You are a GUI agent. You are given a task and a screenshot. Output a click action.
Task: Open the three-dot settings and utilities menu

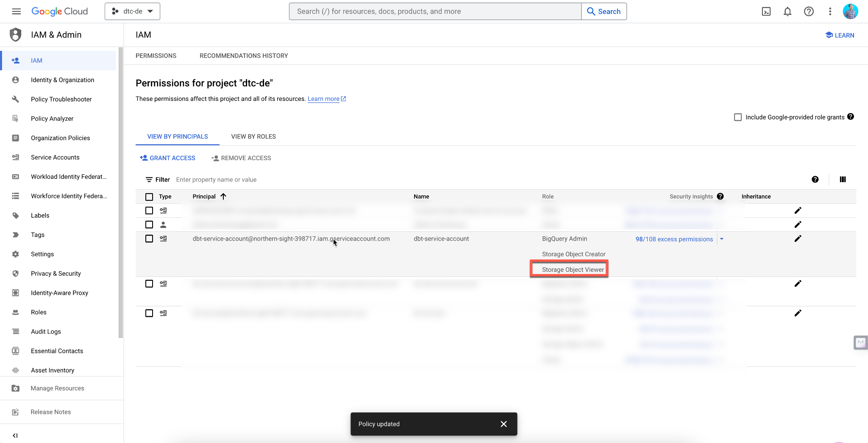tap(830, 11)
